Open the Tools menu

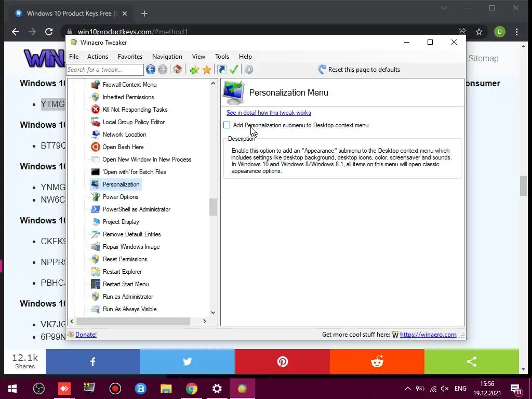point(222,57)
